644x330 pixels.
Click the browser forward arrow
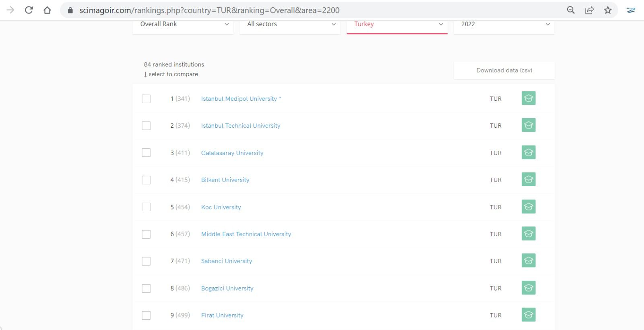(x=10, y=10)
